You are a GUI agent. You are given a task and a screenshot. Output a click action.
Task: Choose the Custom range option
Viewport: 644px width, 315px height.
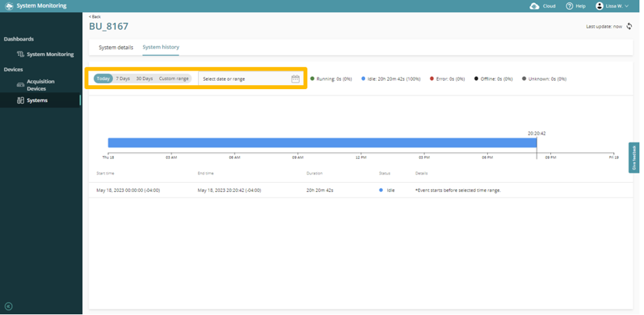(174, 78)
